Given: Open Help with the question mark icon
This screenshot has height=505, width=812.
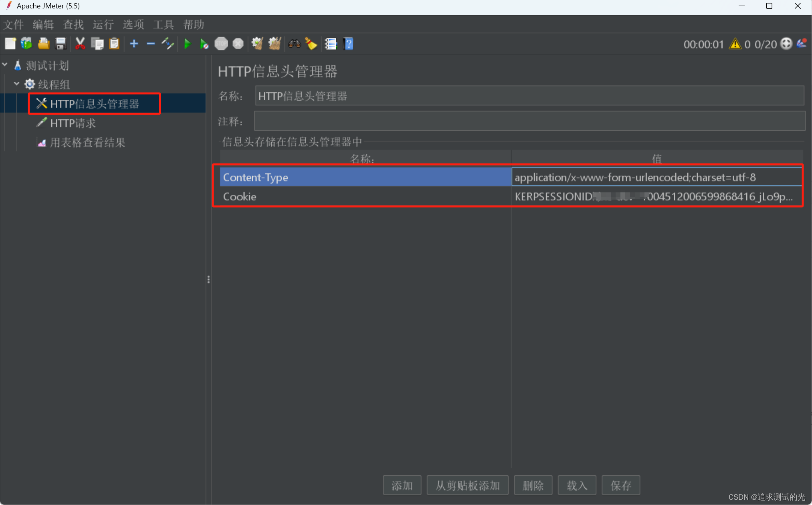Looking at the screenshot, I should point(348,44).
